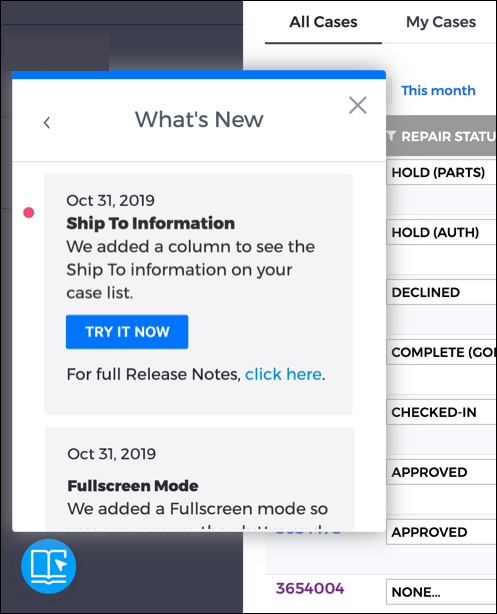497x614 pixels.
Task: Close the What's New panel
Action: 358,105
